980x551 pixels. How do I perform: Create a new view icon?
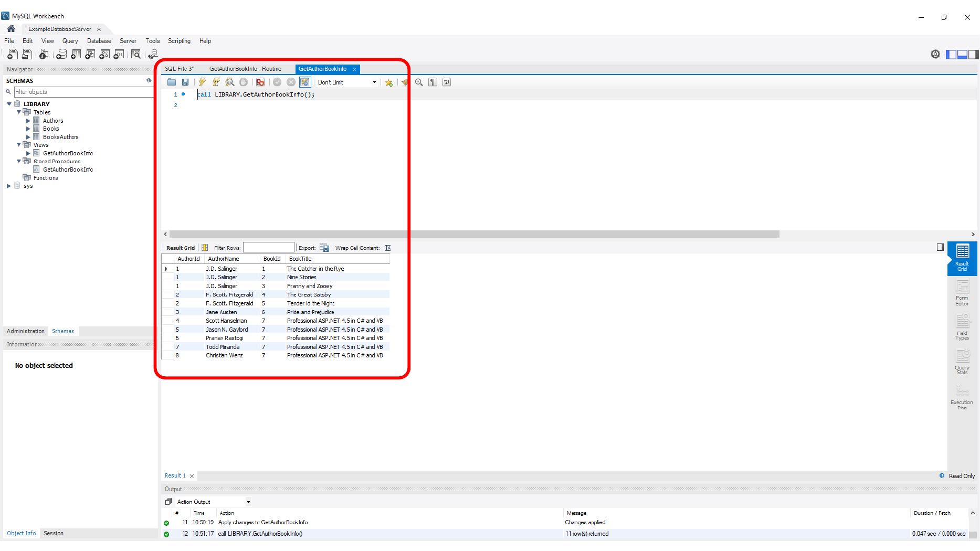pos(90,54)
